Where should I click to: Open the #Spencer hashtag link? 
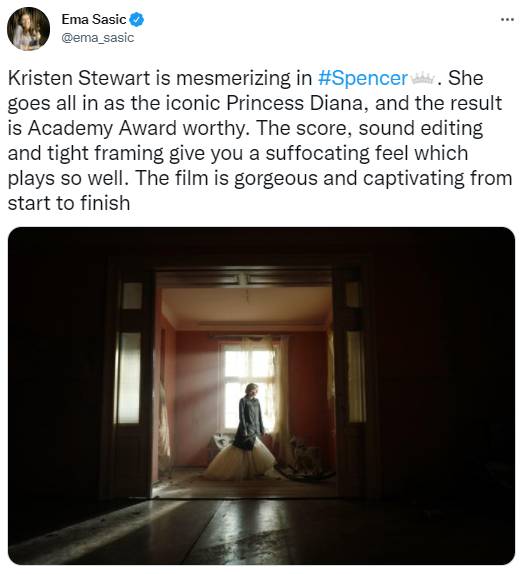(x=362, y=78)
